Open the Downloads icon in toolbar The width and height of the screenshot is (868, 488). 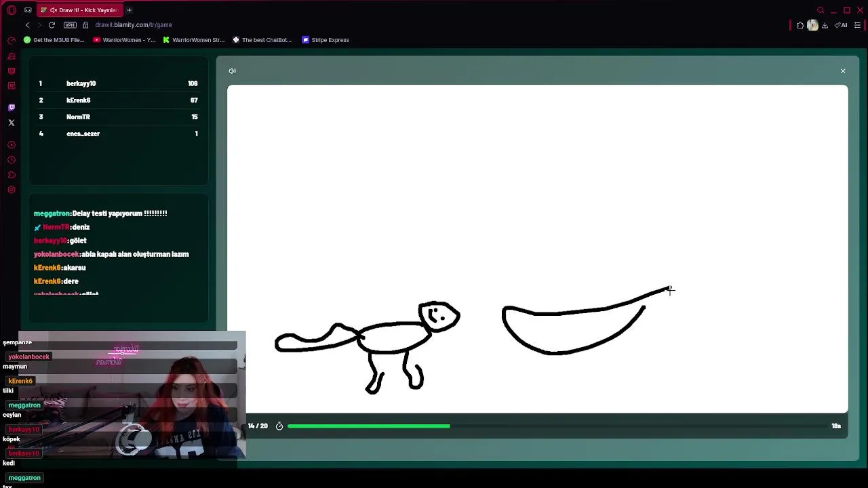pyautogui.click(x=825, y=25)
